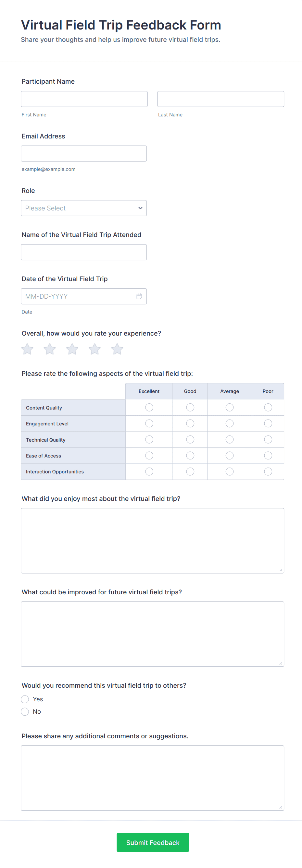Click into the Last Name field
Screen dimensions: 302x868
(220, 99)
